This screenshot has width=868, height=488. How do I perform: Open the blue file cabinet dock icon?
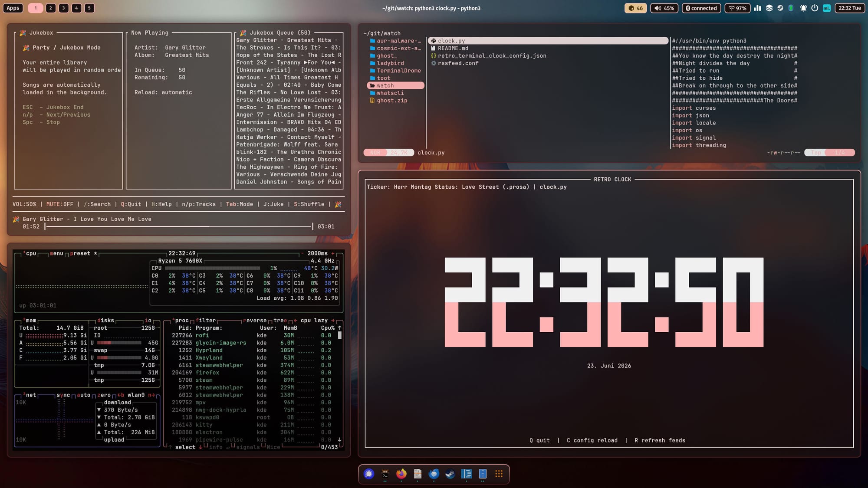[x=483, y=474]
